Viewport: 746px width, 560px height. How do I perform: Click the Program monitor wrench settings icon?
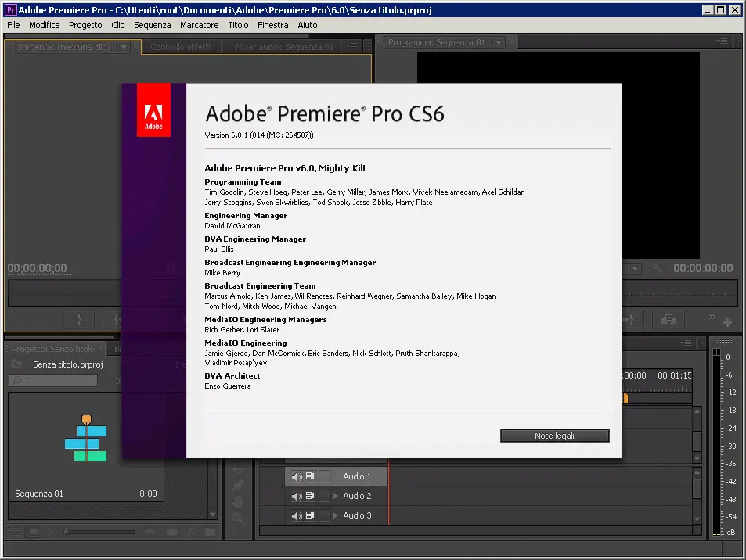coord(657,268)
